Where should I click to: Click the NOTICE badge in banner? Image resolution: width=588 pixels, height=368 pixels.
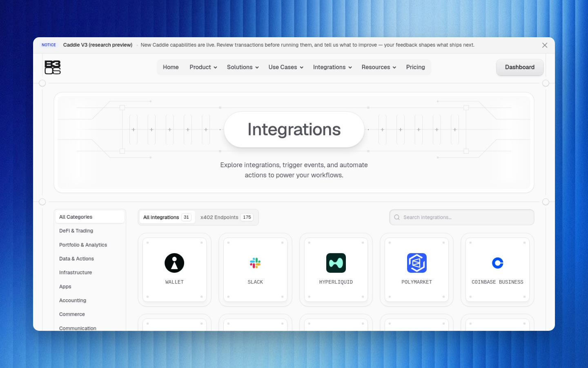[x=49, y=45]
